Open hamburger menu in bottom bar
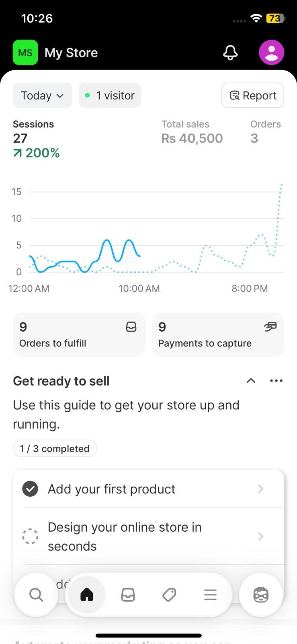Viewport: 297px width, 644px height. [210, 594]
